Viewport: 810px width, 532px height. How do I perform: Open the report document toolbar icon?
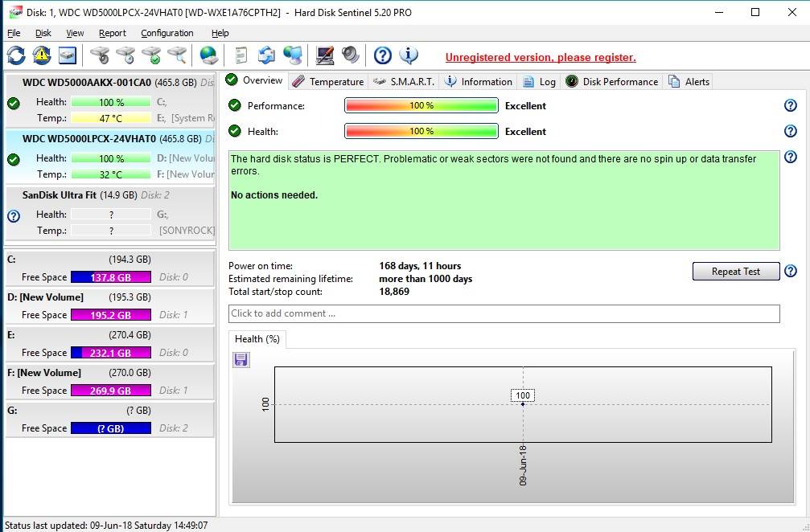241,55
